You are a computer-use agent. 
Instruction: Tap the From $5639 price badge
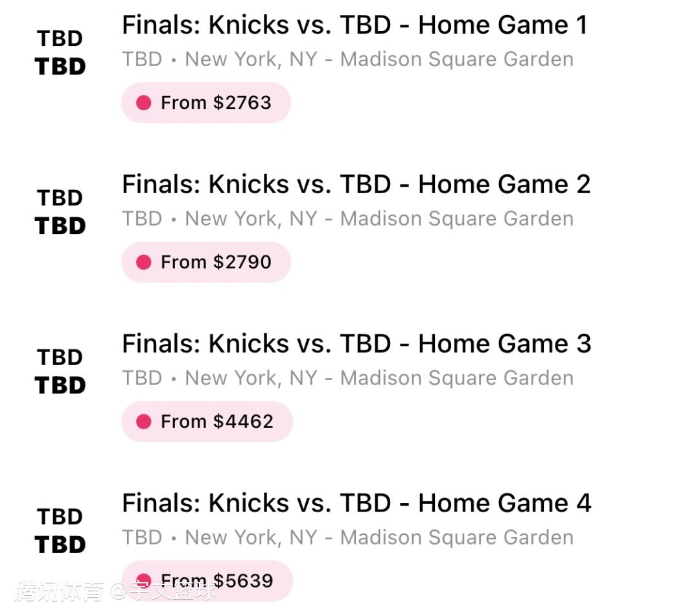[x=207, y=581]
